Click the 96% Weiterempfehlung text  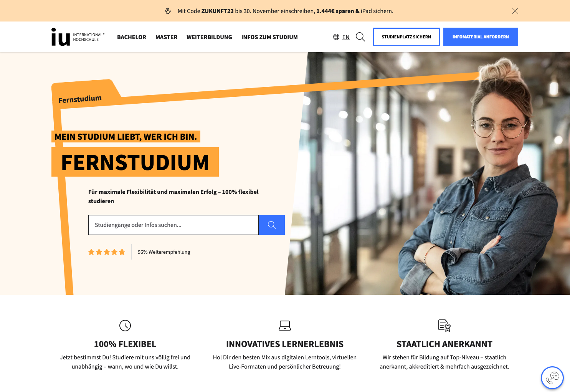tap(164, 252)
